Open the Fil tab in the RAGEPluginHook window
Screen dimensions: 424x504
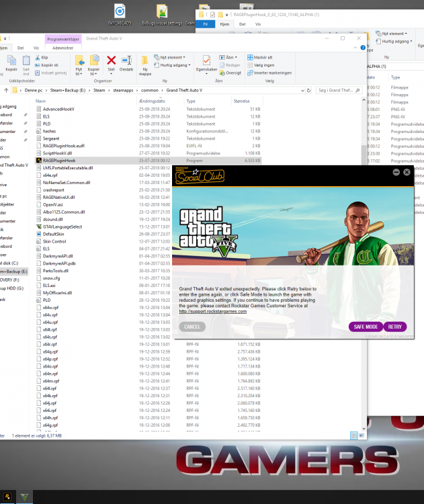(x=206, y=24)
